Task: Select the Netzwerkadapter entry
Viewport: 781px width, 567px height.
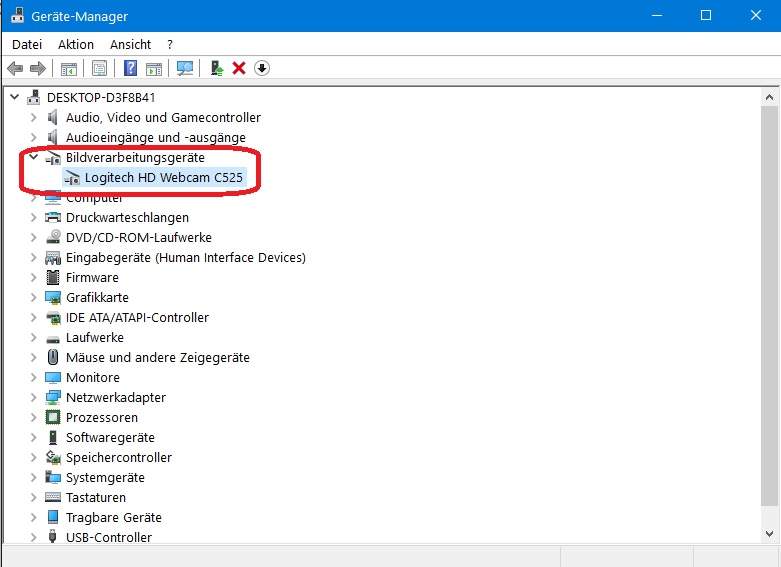Action: [116, 397]
